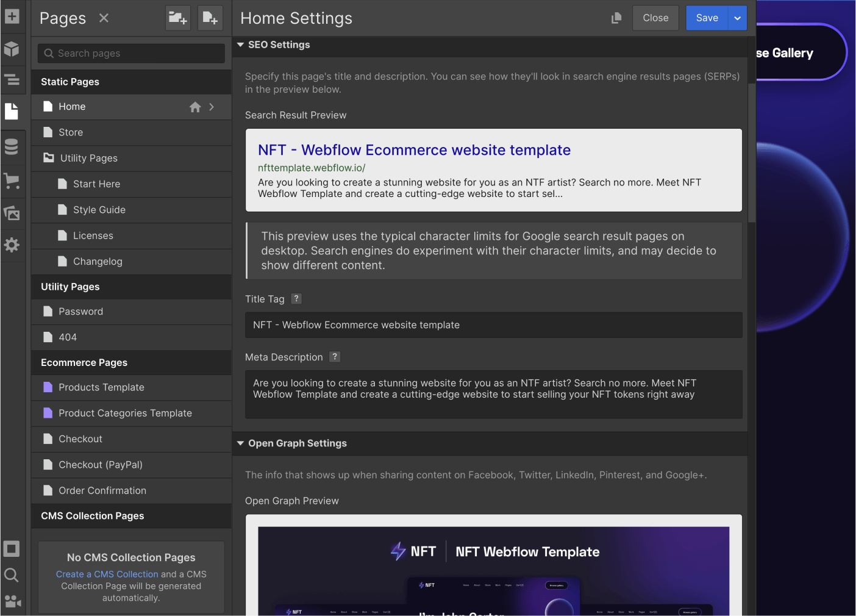Create a new folder in Pages
The height and width of the screenshot is (616, 856).
[x=177, y=18]
